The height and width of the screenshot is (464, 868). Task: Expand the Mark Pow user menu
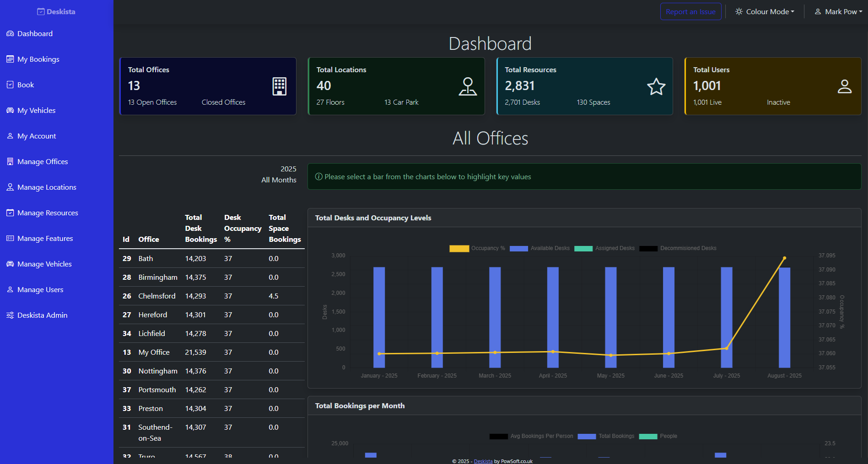[838, 11]
